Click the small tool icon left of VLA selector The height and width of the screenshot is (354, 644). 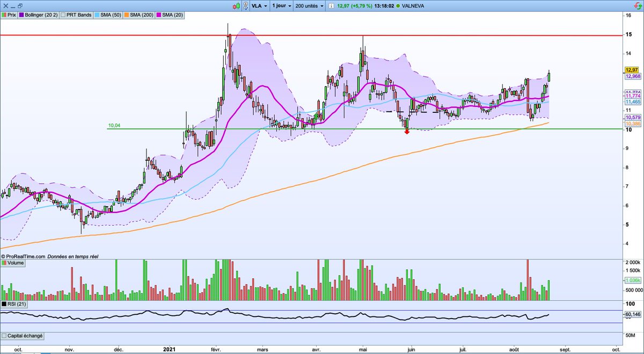[245, 6]
